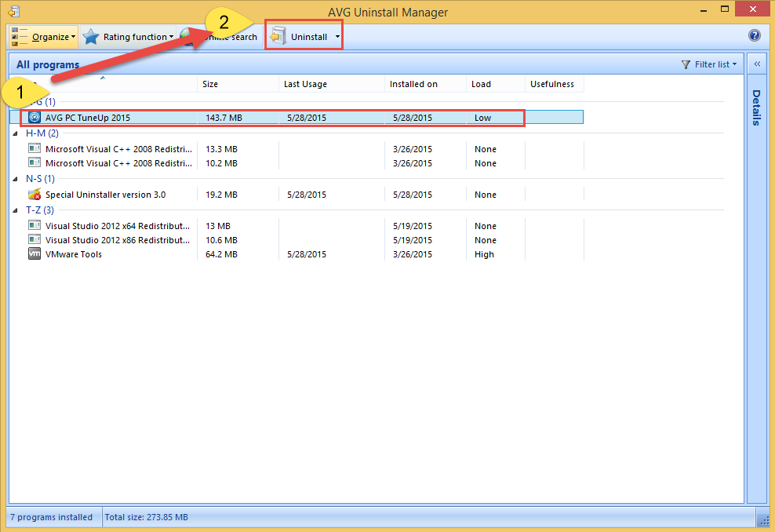
Task: Click the H-M (2) group header
Action: click(x=42, y=133)
